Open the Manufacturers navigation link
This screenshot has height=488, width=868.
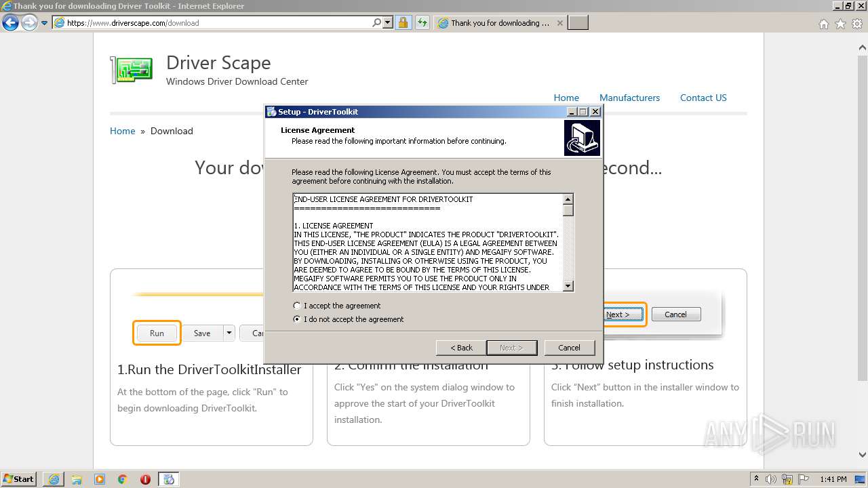pos(629,98)
